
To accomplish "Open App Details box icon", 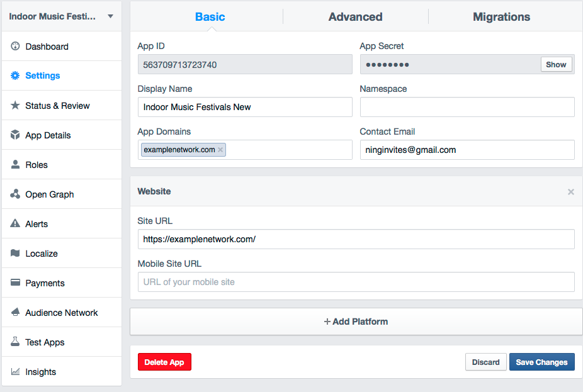I will tap(15, 135).
